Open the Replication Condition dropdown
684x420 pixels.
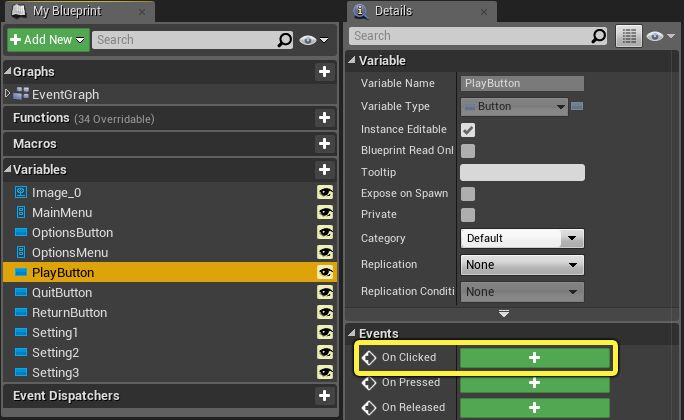pos(522,292)
